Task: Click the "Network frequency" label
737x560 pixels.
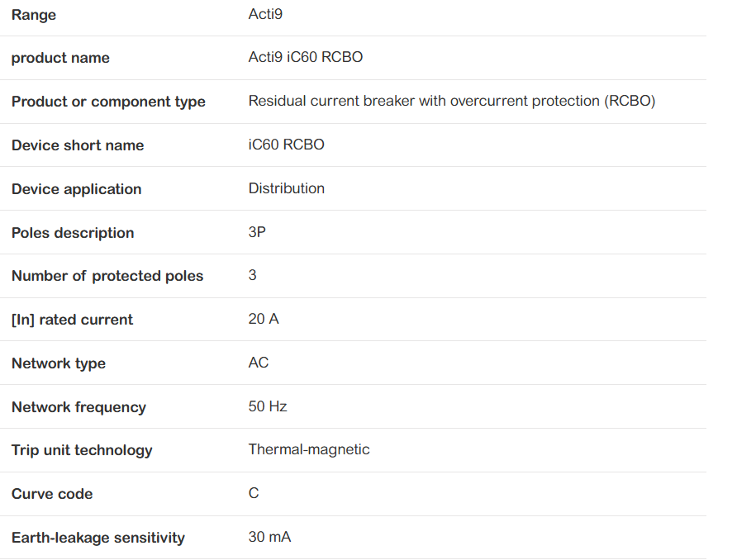Action: 78,407
